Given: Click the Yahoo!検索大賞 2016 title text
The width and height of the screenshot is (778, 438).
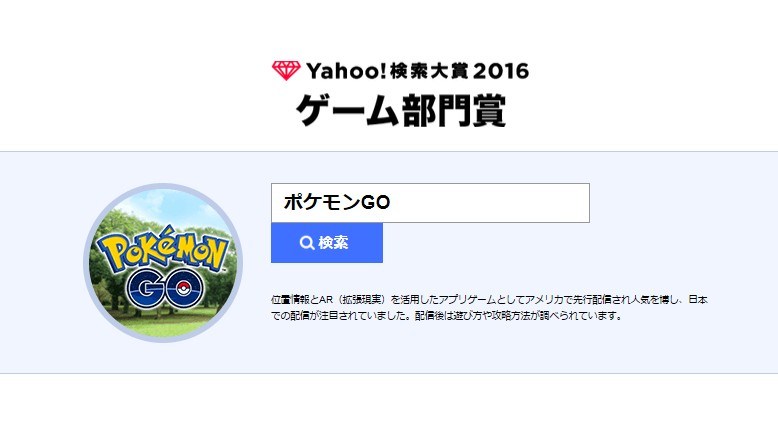Looking at the screenshot, I should pos(417,71).
